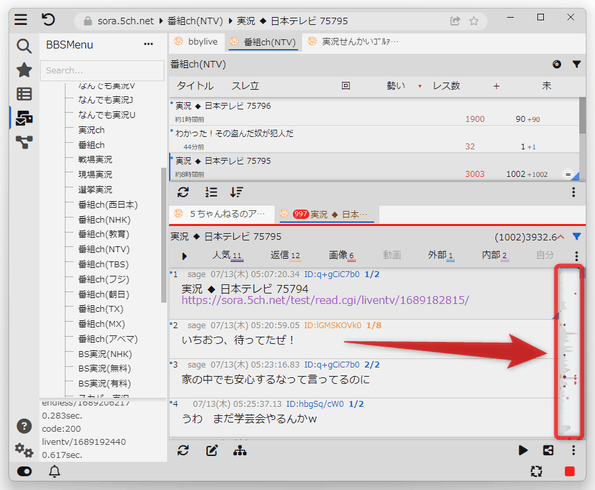Click the reload arrow beside the address bar
595x490 pixels.
[x=48, y=19]
